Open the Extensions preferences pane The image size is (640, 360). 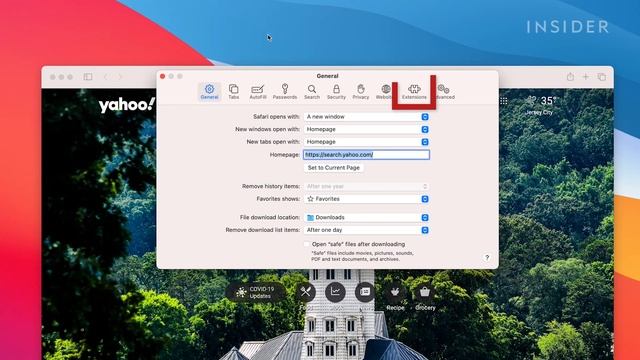coord(414,91)
